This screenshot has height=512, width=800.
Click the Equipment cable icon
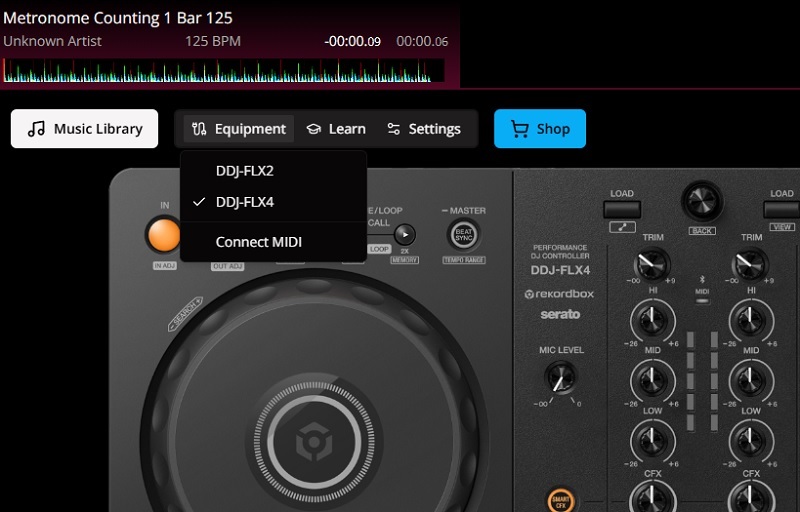[x=199, y=129]
